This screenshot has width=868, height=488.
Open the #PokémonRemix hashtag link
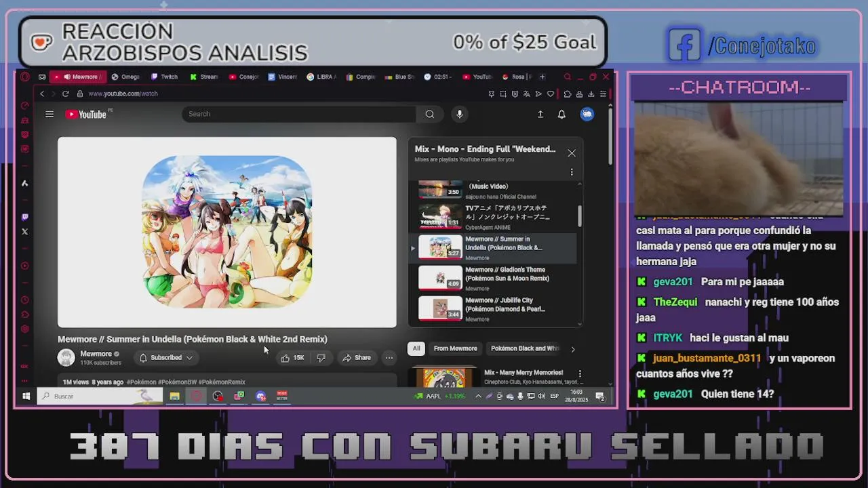pyautogui.click(x=222, y=382)
